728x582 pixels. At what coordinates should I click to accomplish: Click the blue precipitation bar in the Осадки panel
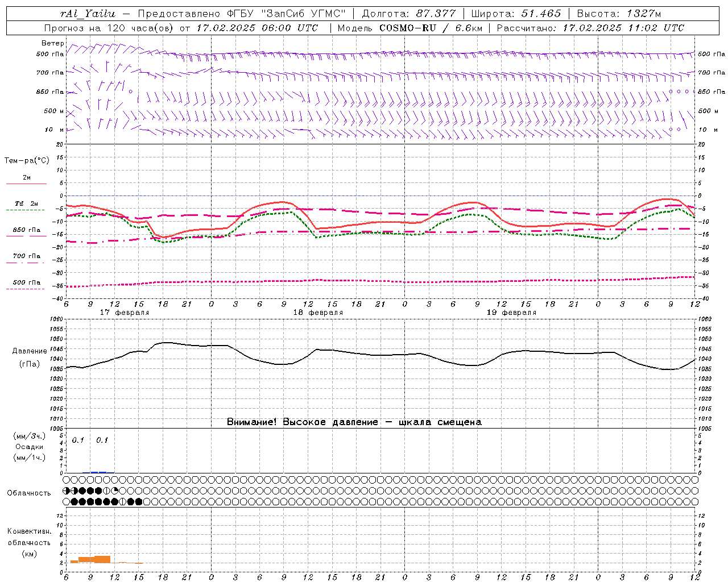pos(98,472)
